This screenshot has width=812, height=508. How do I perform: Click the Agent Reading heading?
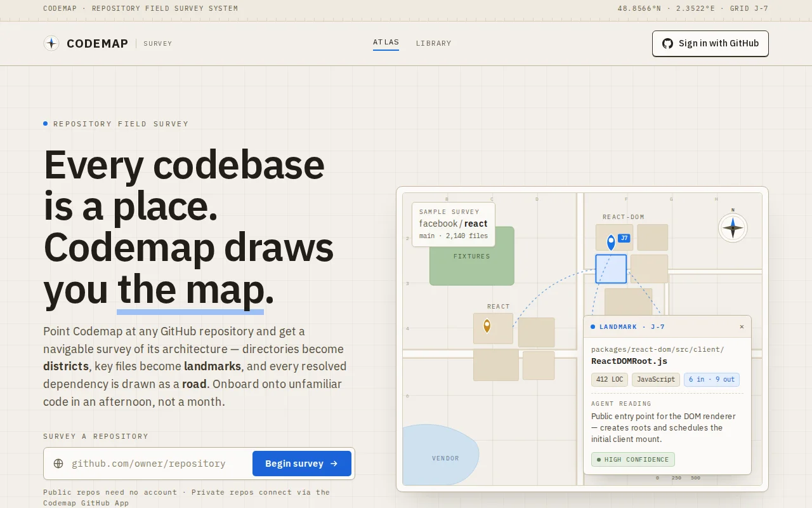click(621, 404)
